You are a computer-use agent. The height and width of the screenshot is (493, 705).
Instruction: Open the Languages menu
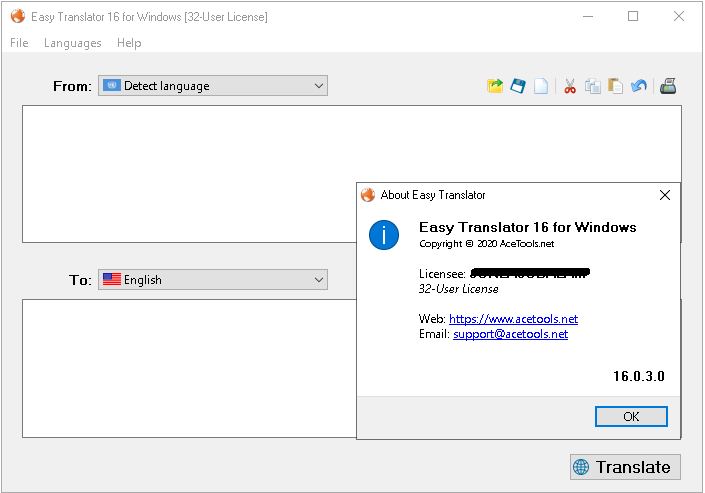pos(73,43)
